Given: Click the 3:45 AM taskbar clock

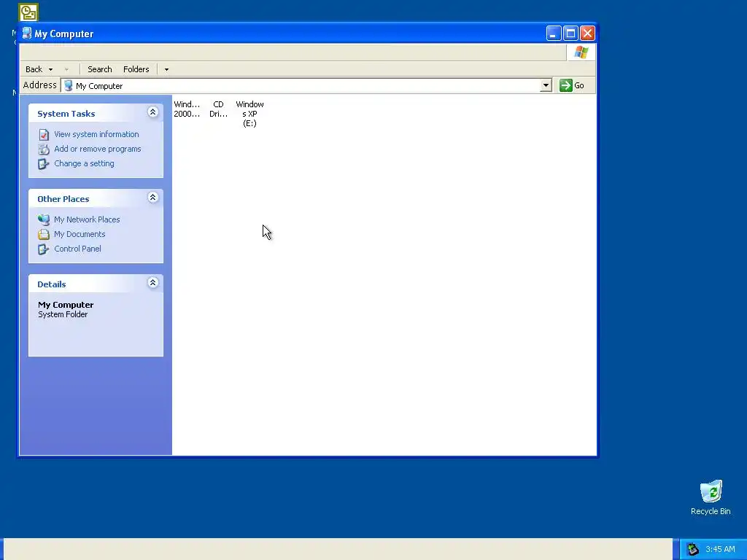Looking at the screenshot, I should (720, 550).
